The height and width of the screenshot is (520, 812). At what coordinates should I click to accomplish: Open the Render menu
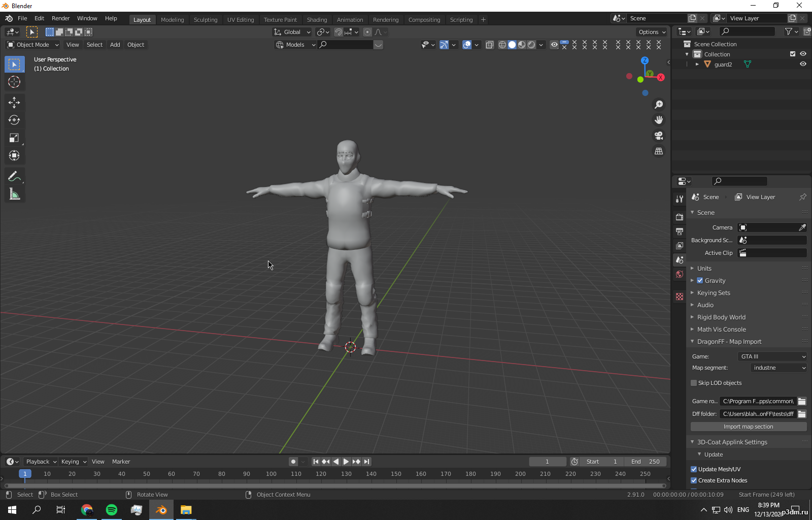(x=60, y=18)
